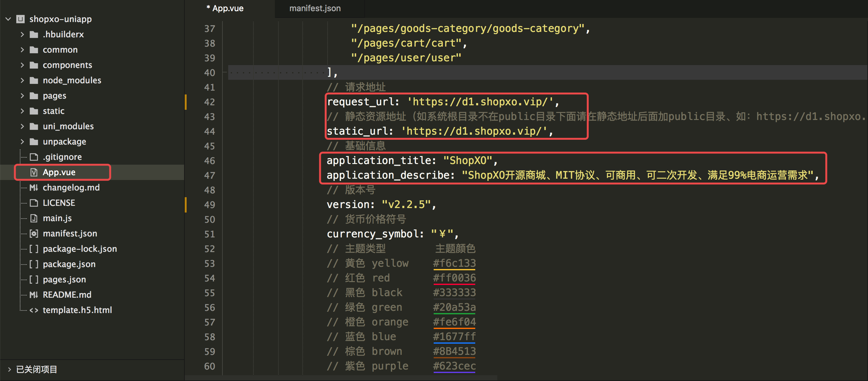Click the node_modules folder icon
The width and height of the screenshot is (868, 381).
coord(34,80)
